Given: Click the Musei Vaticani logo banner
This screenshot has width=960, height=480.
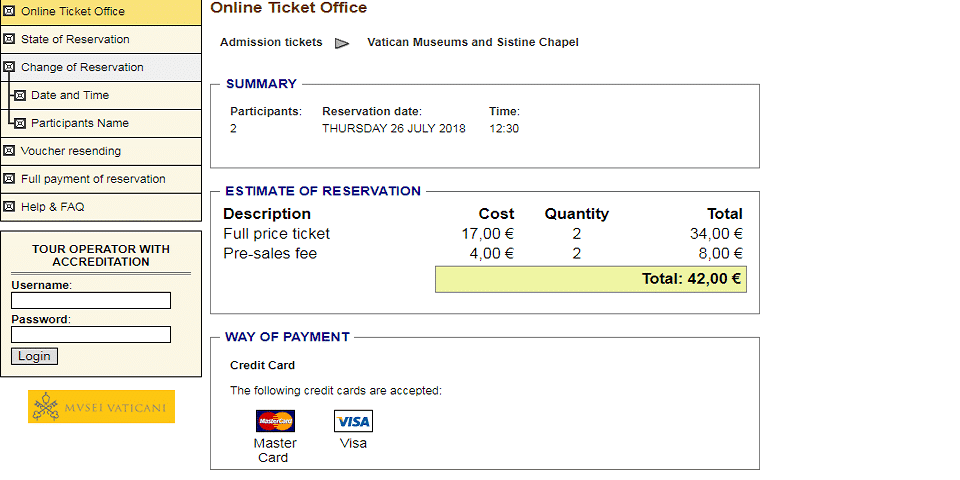Looking at the screenshot, I should [101, 407].
